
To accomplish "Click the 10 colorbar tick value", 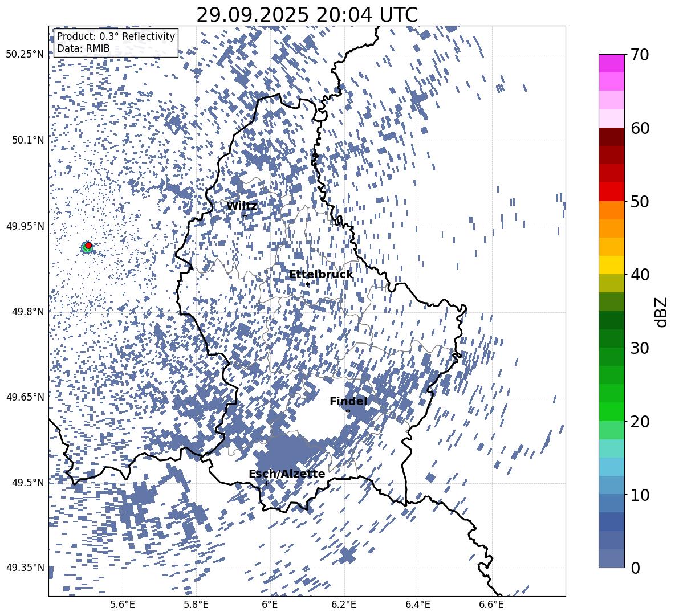I will 639,495.
